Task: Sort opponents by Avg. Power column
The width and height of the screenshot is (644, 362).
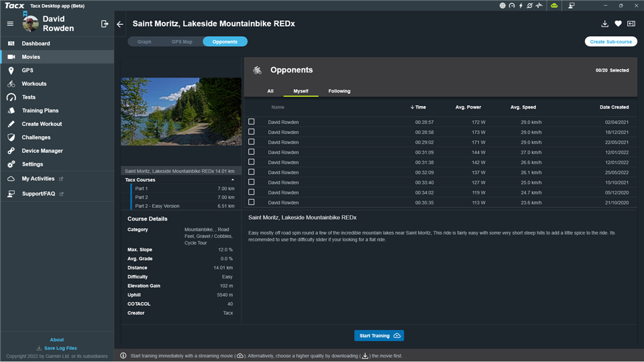Action: coord(468,107)
